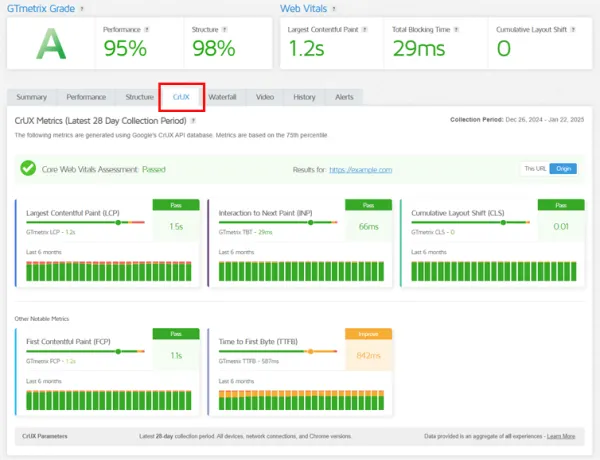Click the INP Pass badge
Image resolution: width=600 pixels, height=460 pixels.
pos(368,205)
